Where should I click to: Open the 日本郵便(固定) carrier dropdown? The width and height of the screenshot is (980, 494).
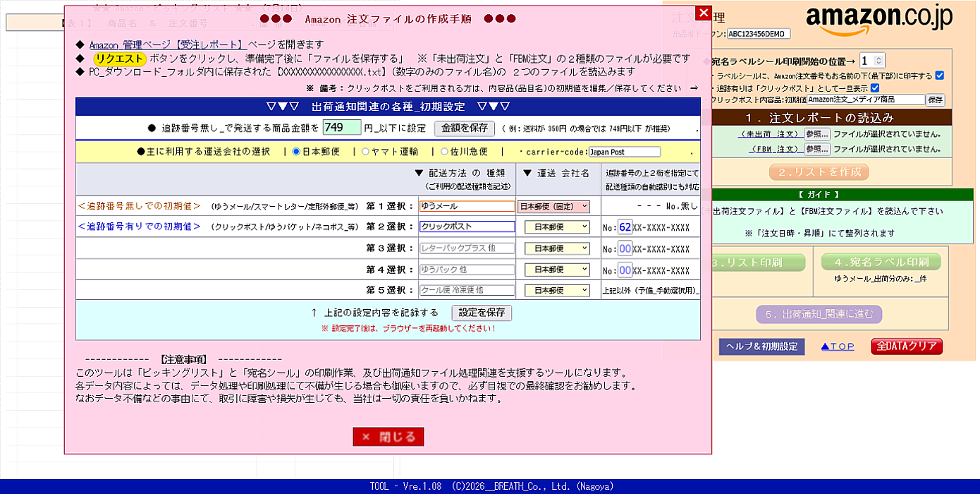click(553, 207)
